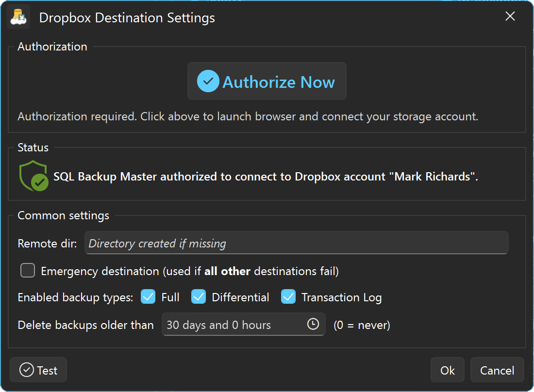
Task: Uncheck the Transaction Log backup type
Action: point(288,296)
